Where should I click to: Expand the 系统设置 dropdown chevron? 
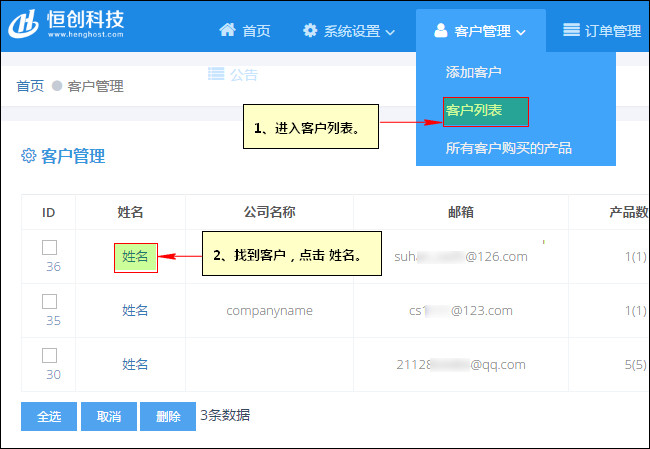[389, 32]
